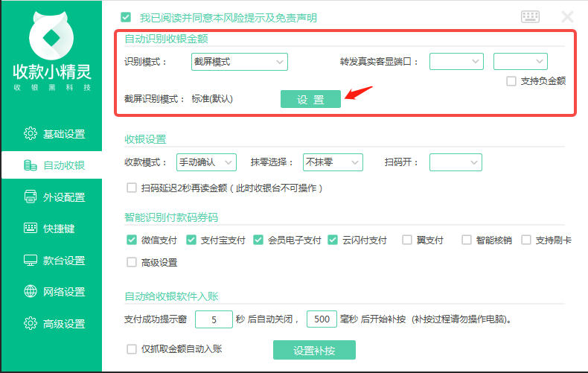Open the 网络设置 section
This screenshot has width=588, height=373.
(52, 292)
